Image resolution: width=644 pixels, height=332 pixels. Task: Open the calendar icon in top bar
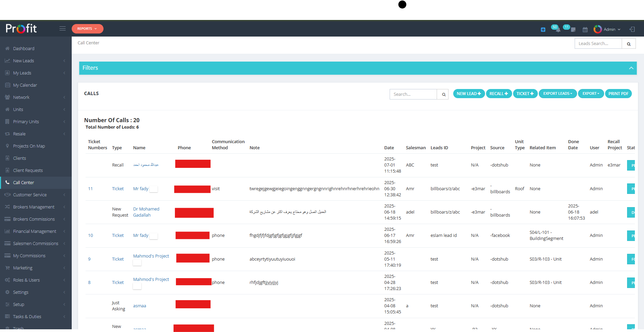click(585, 30)
